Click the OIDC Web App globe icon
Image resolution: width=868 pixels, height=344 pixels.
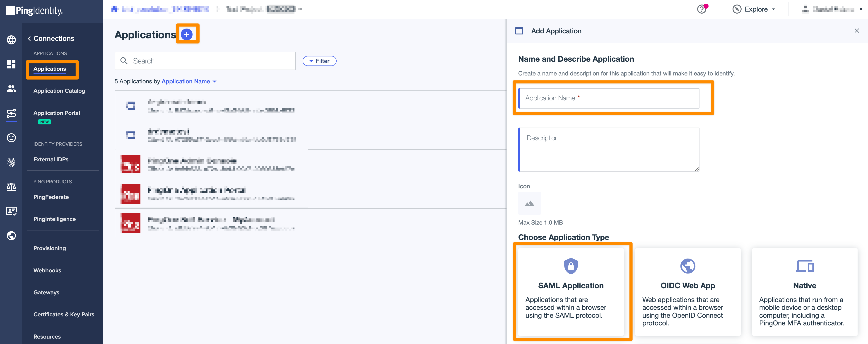pyautogui.click(x=687, y=266)
